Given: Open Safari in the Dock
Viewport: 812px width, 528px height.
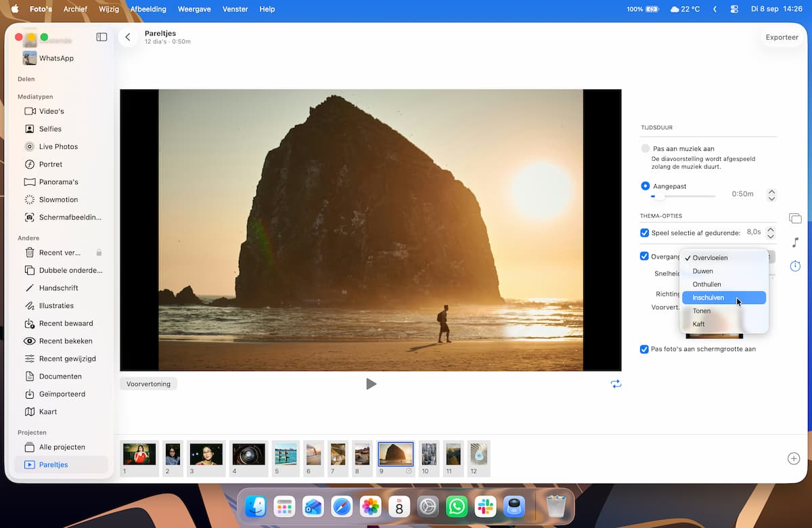Looking at the screenshot, I should click(x=341, y=506).
